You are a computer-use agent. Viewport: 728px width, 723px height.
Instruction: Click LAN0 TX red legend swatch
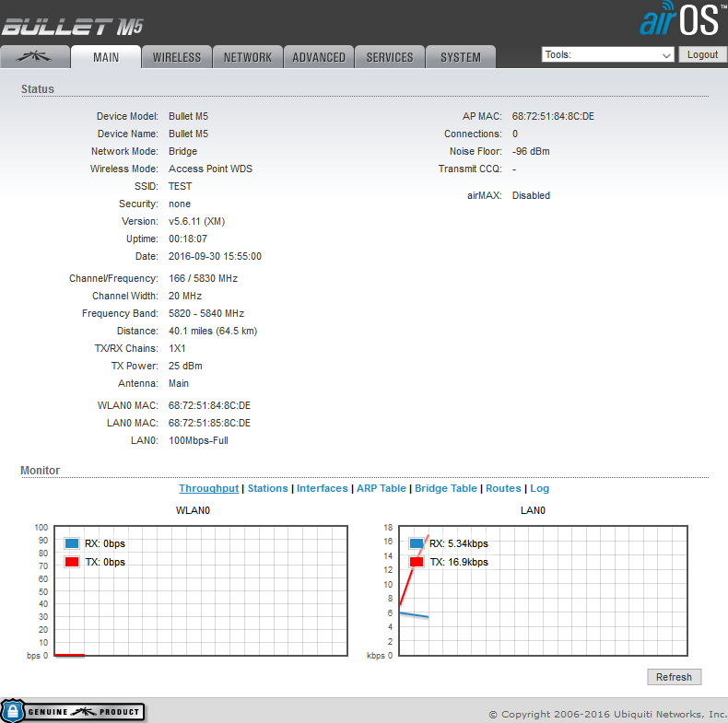click(417, 562)
